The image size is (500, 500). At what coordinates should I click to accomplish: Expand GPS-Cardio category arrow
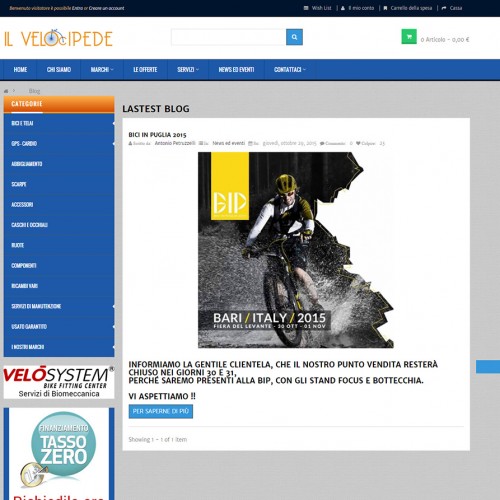113,144
